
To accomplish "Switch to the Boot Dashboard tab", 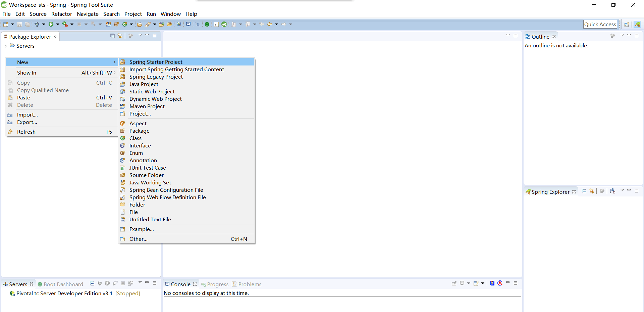I will (60, 284).
